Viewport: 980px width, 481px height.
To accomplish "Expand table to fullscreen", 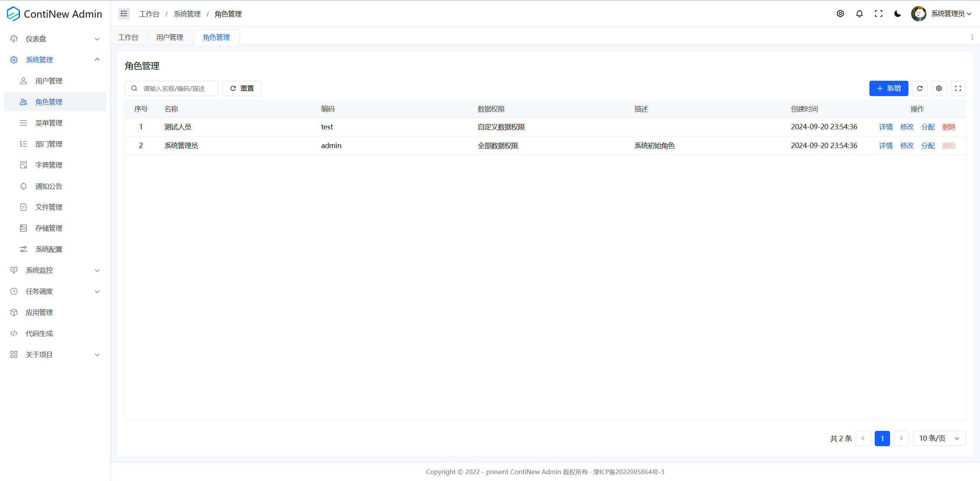I will 958,88.
